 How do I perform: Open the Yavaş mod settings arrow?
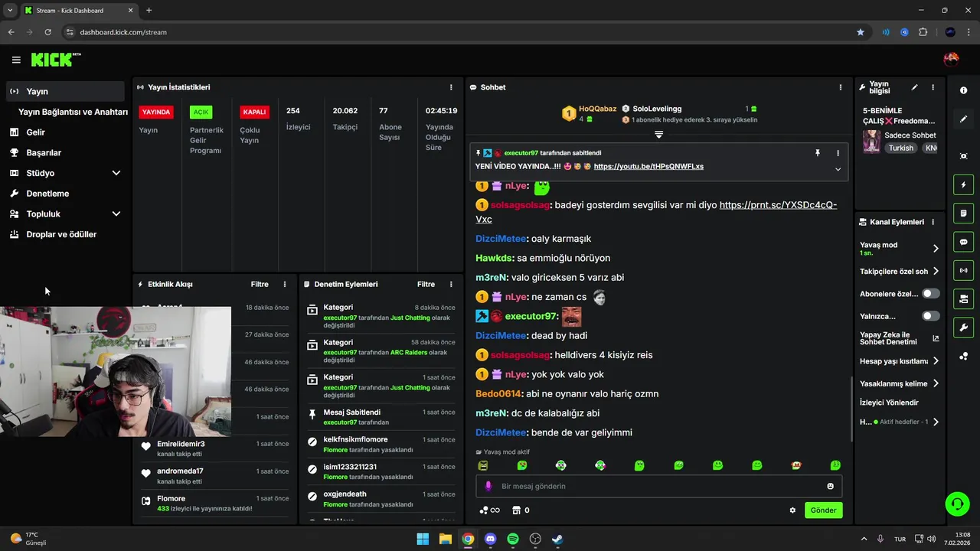click(936, 248)
